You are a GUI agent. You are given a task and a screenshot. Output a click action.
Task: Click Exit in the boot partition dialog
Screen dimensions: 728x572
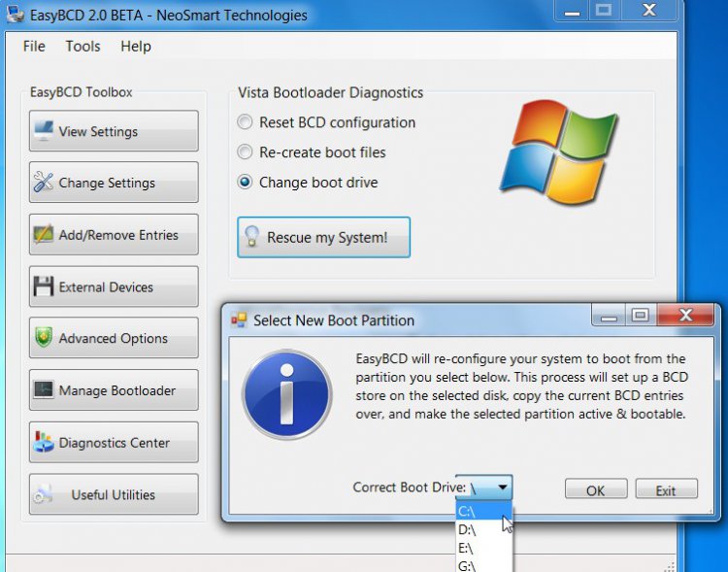tap(666, 489)
